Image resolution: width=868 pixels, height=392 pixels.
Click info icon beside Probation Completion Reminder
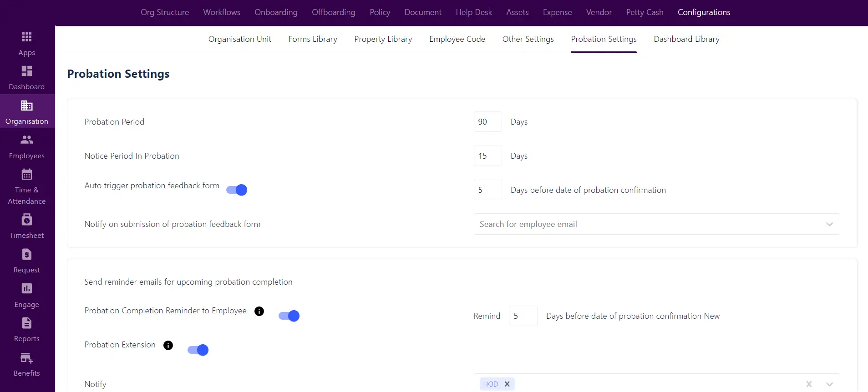pyautogui.click(x=259, y=311)
